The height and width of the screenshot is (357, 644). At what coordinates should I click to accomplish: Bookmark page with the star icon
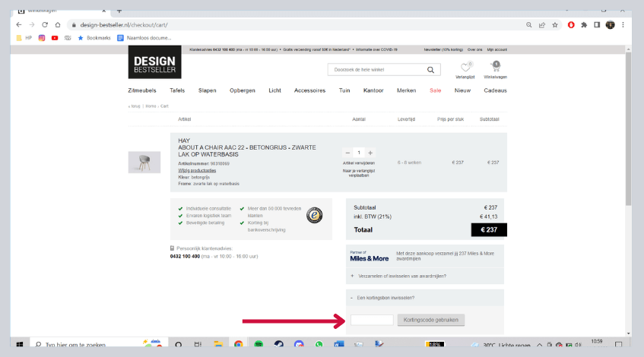click(x=556, y=24)
